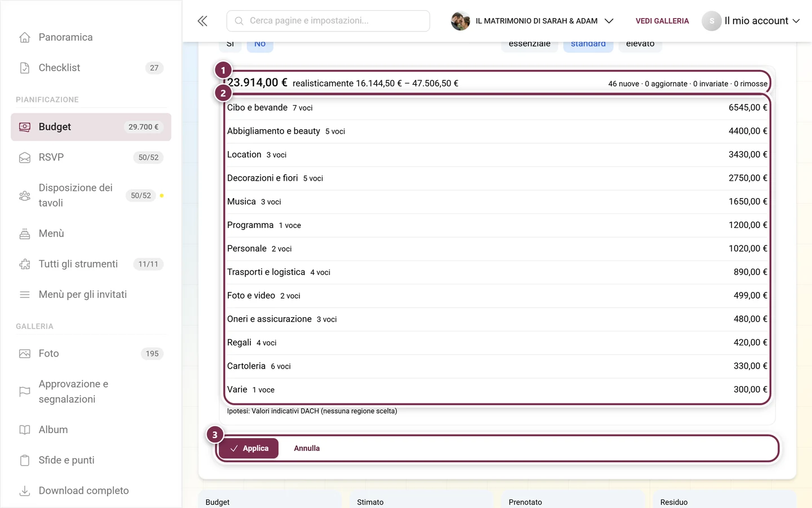Click the magnifier icon in the search bar
The width and height of the screenshot is (812, 508).
coord(239,21)
